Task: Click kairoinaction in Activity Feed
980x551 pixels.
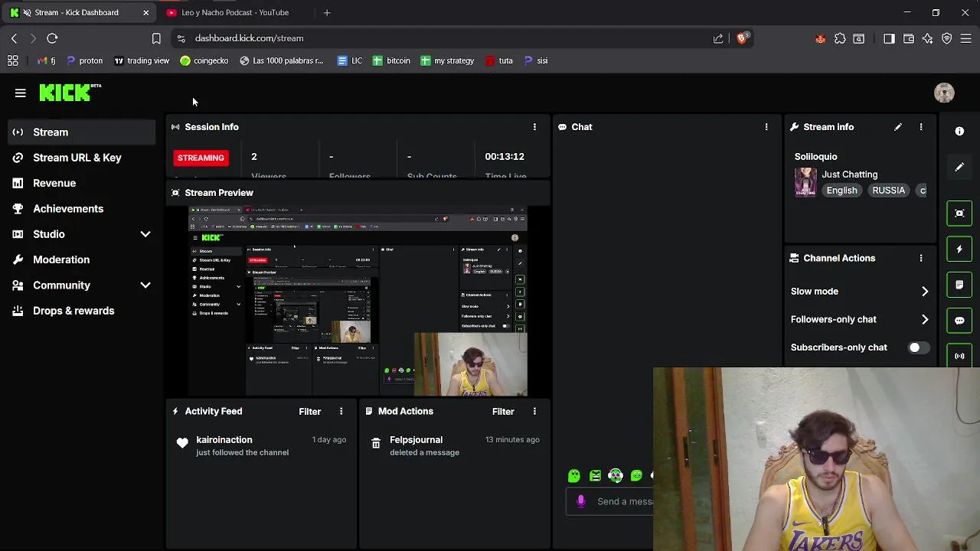Action: (224, 440)
